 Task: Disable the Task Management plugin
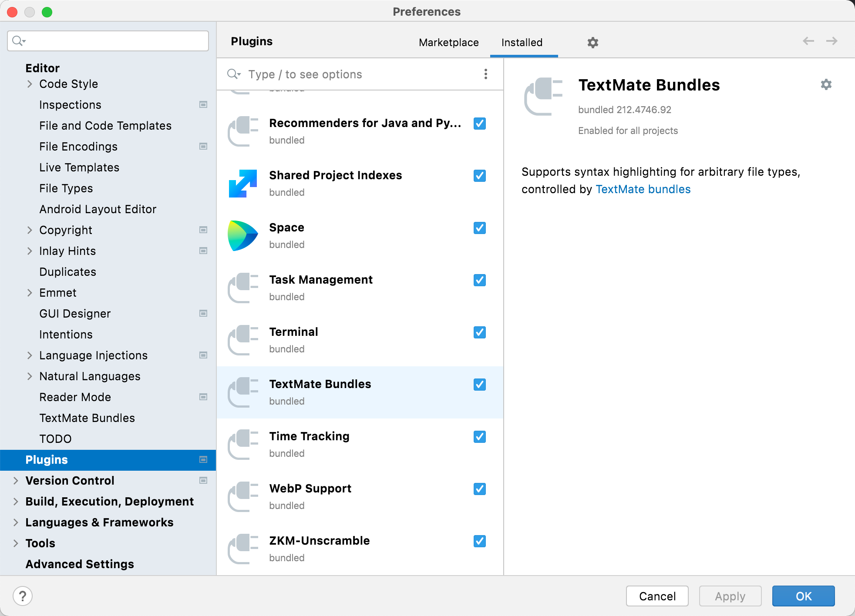point(480,280)
